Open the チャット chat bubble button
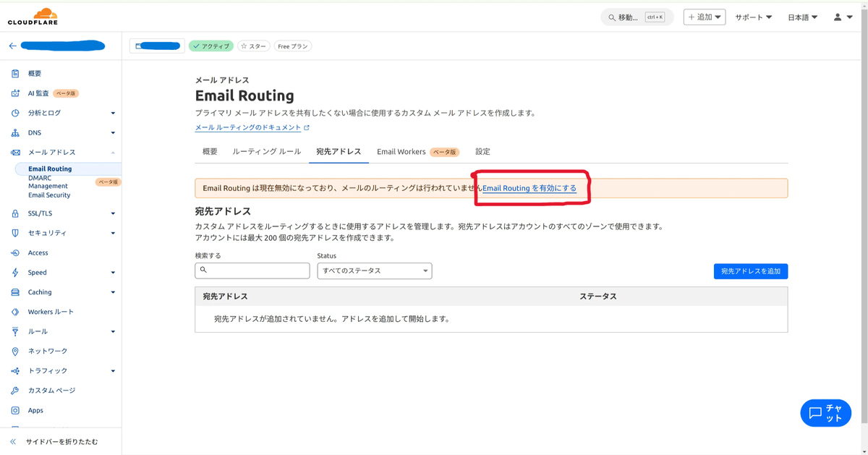The image size is (868, 455). point(825,413)
